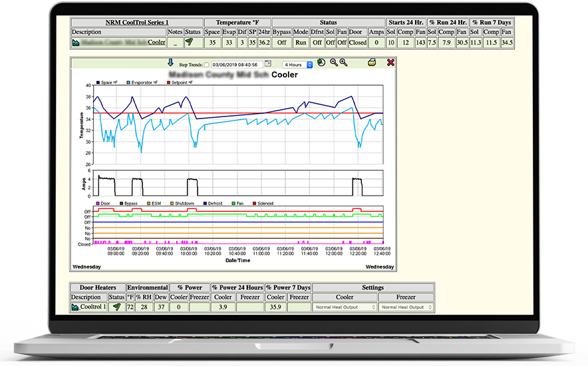Select the % Run 24 Hr value 30.5

point(462,43)
